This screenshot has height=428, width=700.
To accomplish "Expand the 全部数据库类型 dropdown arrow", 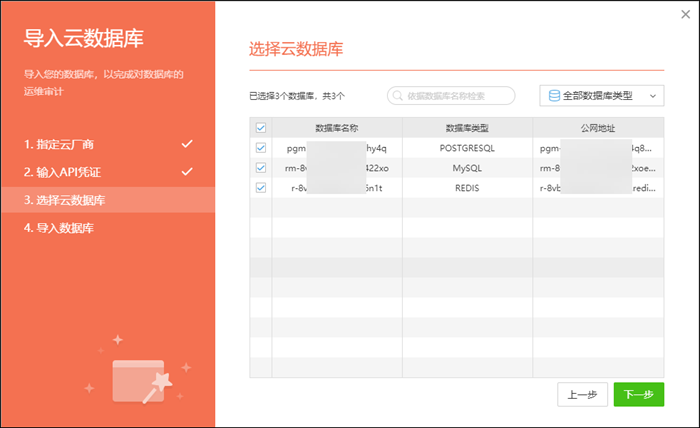I will [652, 96].
